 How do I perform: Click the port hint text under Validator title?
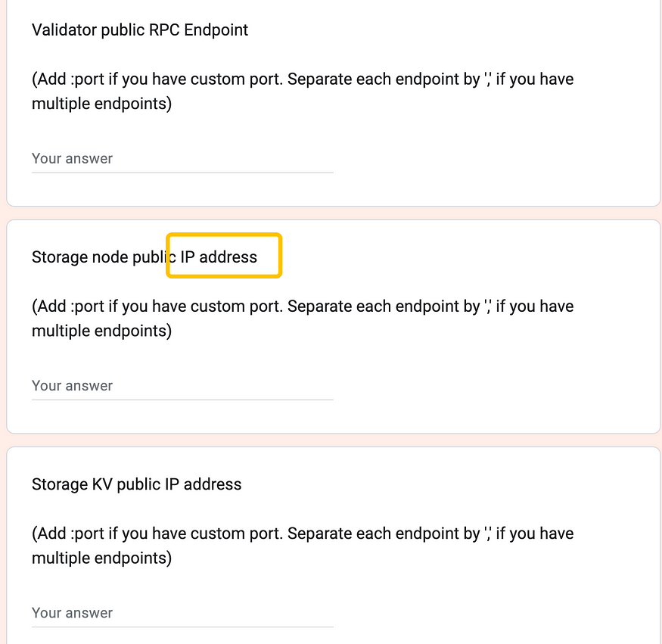pos(303,92)
